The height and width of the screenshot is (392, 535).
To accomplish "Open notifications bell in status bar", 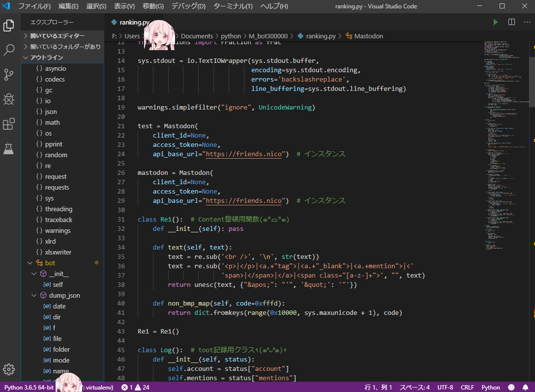I will [x=526, y=387].
